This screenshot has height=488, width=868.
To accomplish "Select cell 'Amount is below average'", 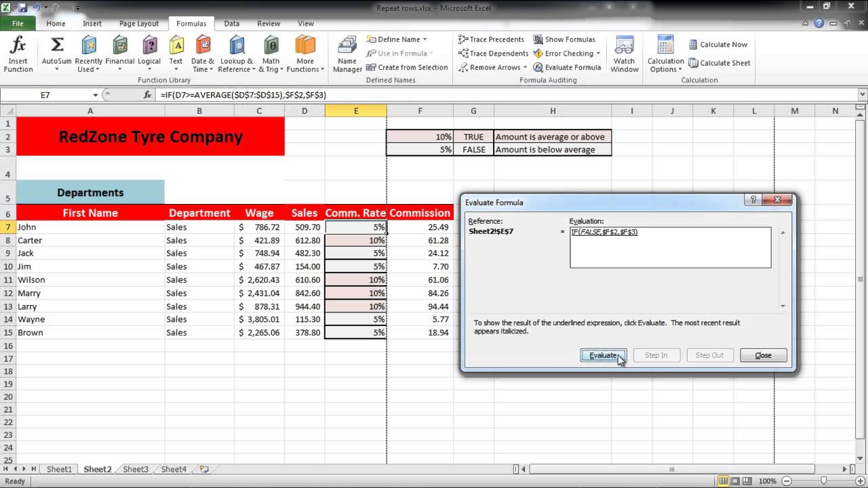I will 553,150.
